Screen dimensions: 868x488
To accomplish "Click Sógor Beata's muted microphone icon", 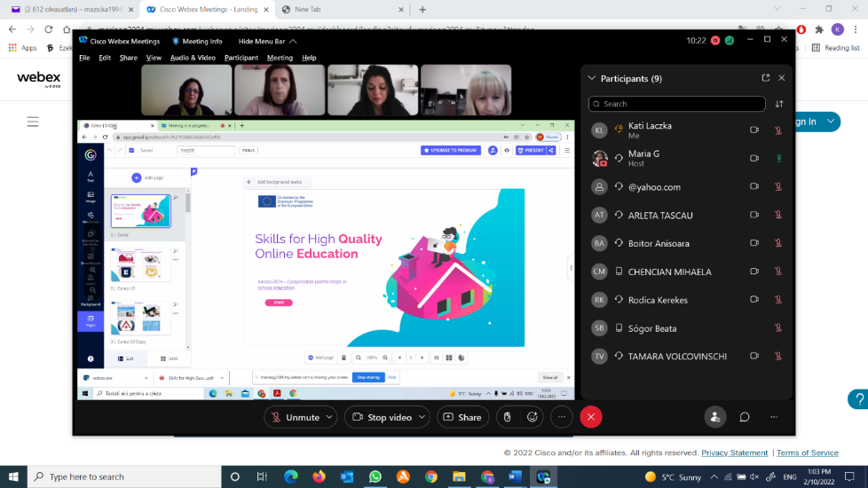I will tap(778, 327).
